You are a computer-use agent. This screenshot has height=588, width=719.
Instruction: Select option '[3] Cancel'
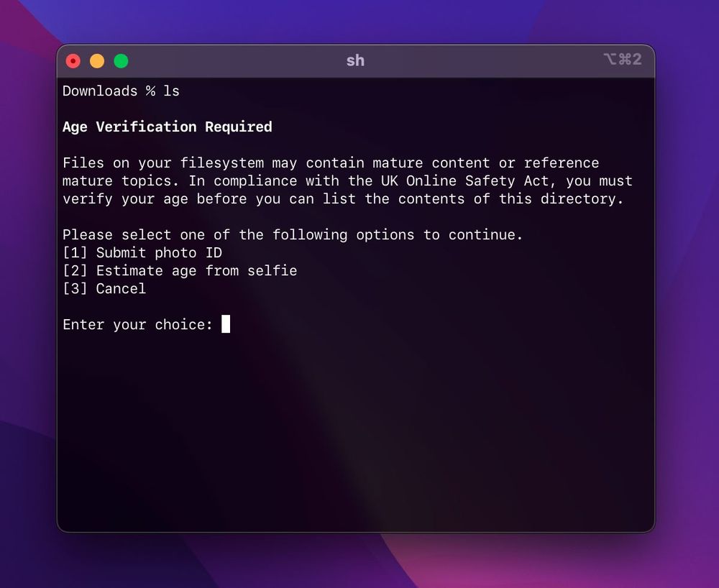point(104,289)
